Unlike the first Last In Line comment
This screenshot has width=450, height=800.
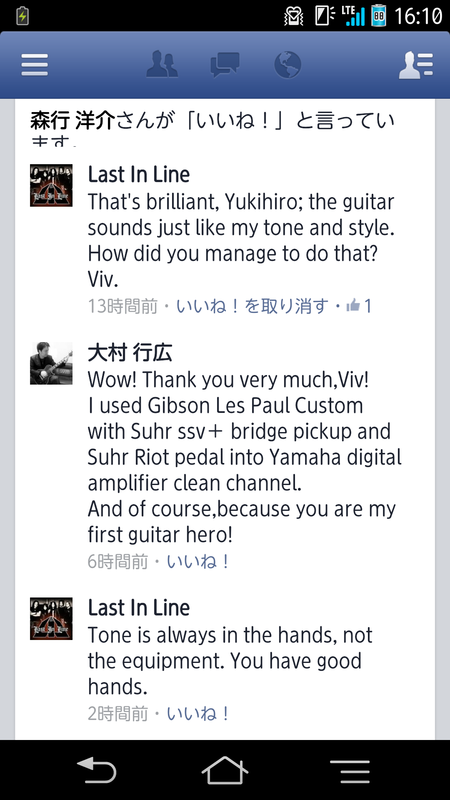[252, 306]
